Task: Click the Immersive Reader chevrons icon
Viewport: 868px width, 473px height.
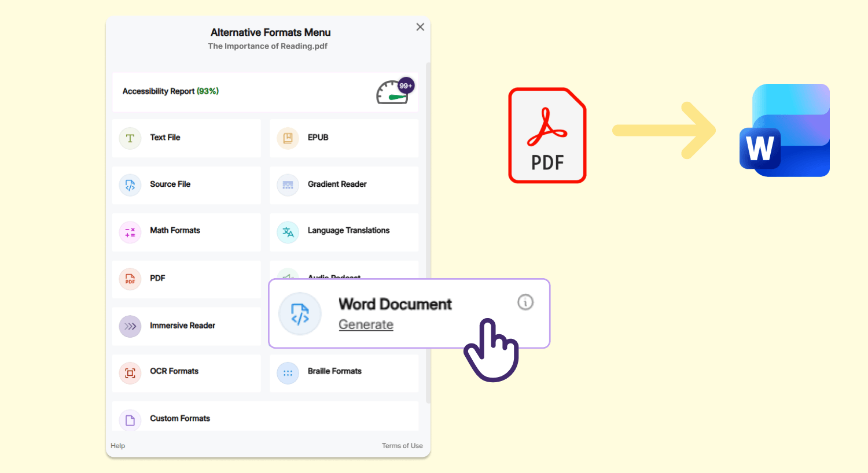Action: tap(130, 326)
